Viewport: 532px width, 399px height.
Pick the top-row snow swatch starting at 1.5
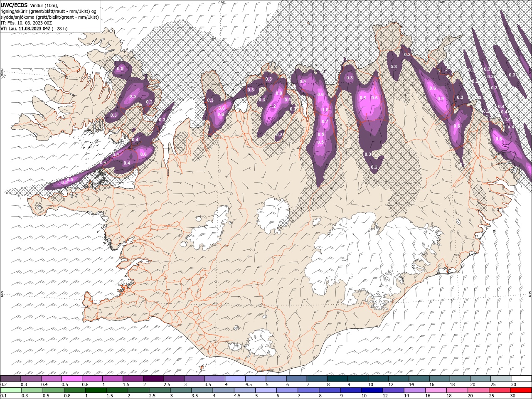[x=133, y=379]
